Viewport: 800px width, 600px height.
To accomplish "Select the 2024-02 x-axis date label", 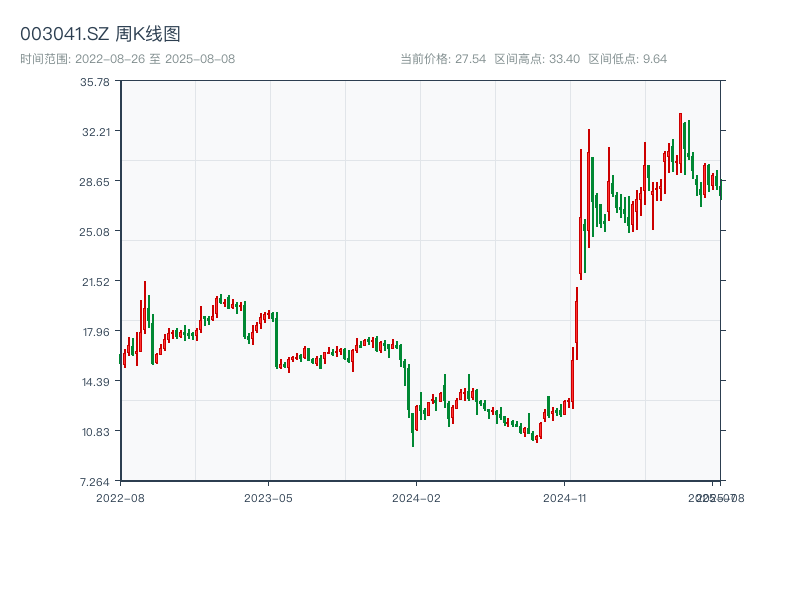I will tap(417, 497).
